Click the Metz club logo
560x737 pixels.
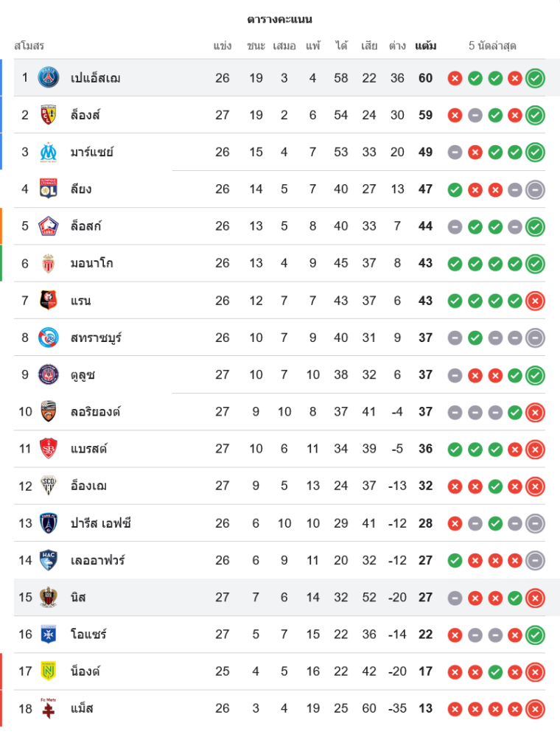pyautogui.click(x=49, y=708)
